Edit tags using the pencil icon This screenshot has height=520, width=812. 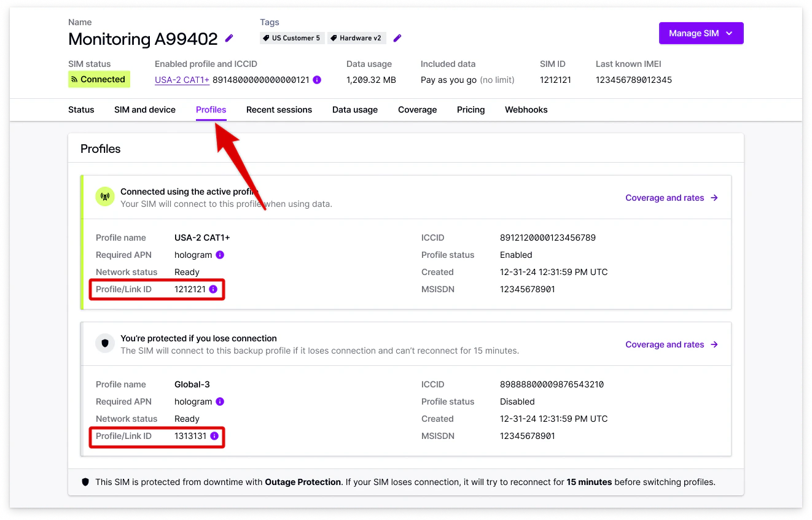tap(397, 38)
